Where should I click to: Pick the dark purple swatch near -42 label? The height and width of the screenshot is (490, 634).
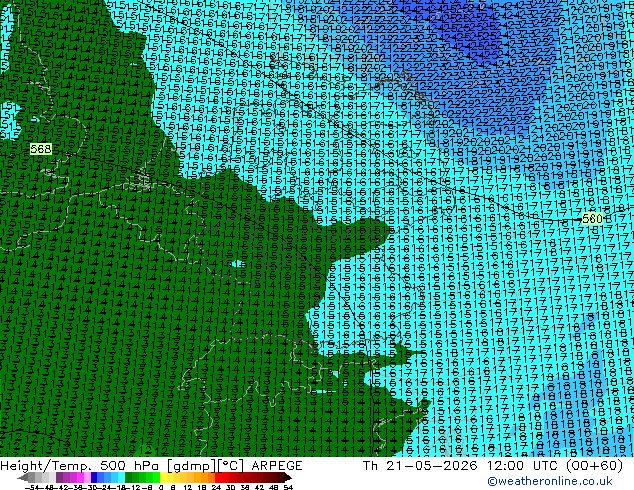tap(59, 478)
